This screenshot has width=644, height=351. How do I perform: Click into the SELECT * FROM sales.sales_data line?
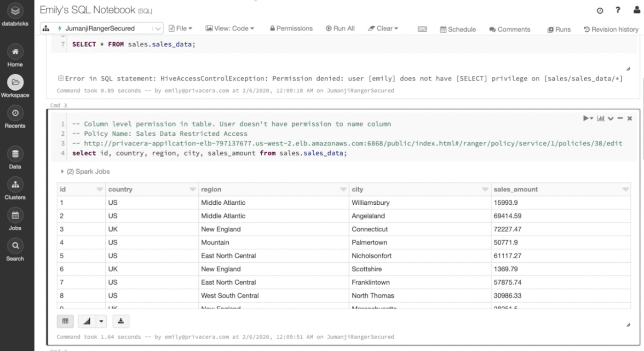pyautogui.click(x=134, y=45)
